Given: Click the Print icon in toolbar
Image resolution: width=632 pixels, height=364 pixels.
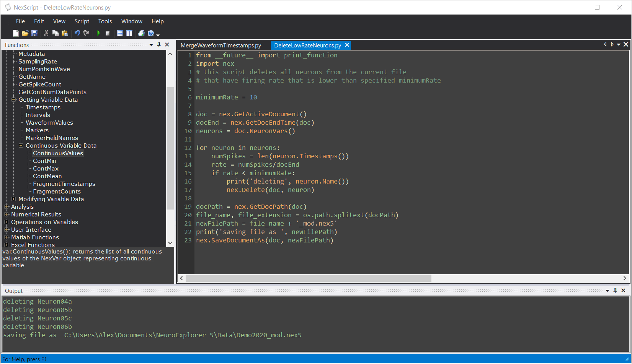Looking at the screenshot, I should coord(141,33).
